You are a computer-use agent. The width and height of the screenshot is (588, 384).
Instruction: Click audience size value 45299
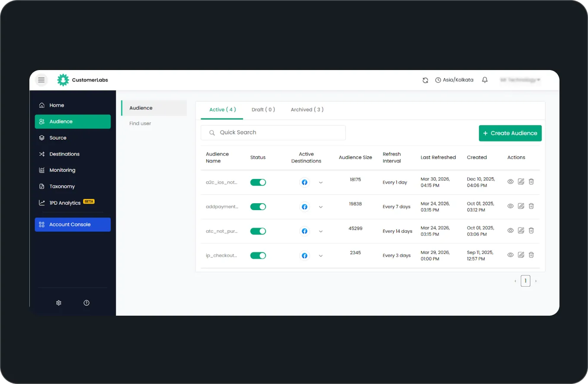(355, 228)
